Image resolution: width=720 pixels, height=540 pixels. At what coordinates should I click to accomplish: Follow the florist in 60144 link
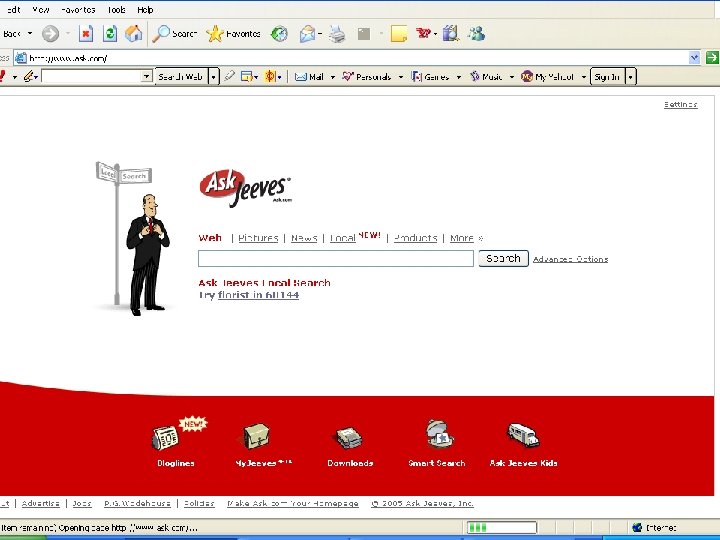click(x=258, y=295)
